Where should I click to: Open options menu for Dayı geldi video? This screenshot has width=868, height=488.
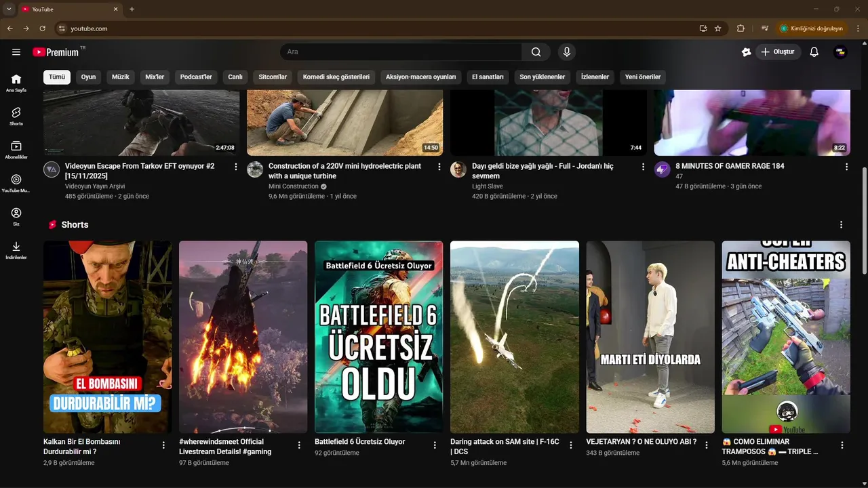[x=643, y=167]
